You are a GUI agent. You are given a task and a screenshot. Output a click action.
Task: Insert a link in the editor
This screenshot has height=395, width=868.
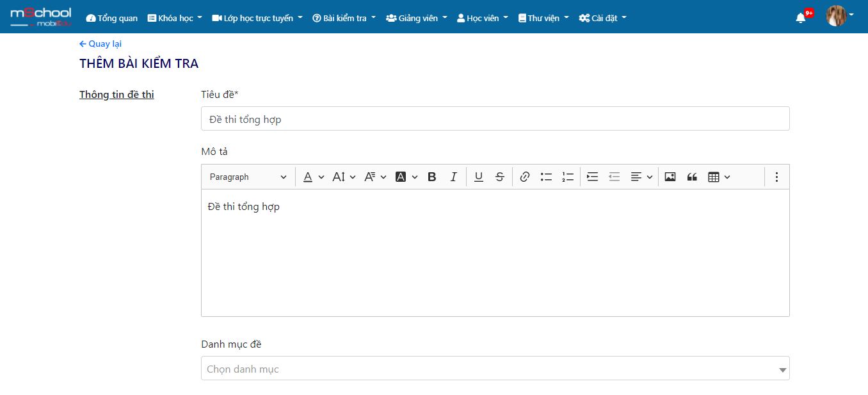pyautogui.click(x=525, y=177)
